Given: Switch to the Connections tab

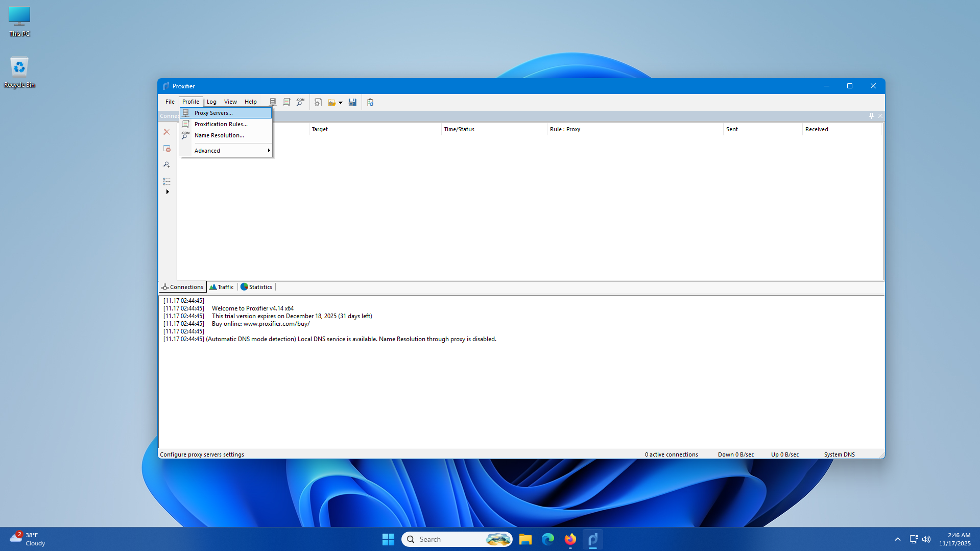Looking at the screenshot, I should pos(182,287).
